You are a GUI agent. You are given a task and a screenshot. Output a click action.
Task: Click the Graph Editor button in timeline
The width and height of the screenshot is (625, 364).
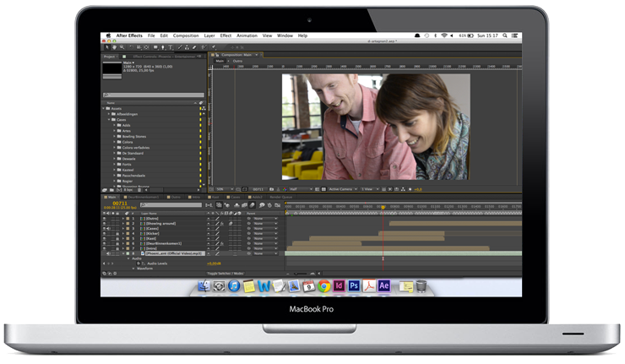(277, 205)
